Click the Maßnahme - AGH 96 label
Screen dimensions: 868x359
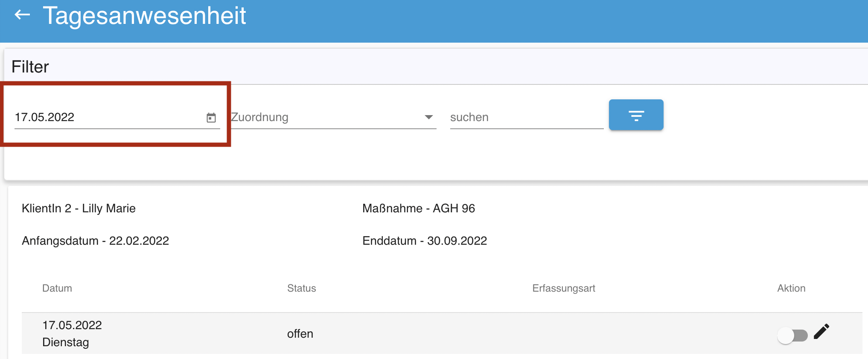coord(418,208)
